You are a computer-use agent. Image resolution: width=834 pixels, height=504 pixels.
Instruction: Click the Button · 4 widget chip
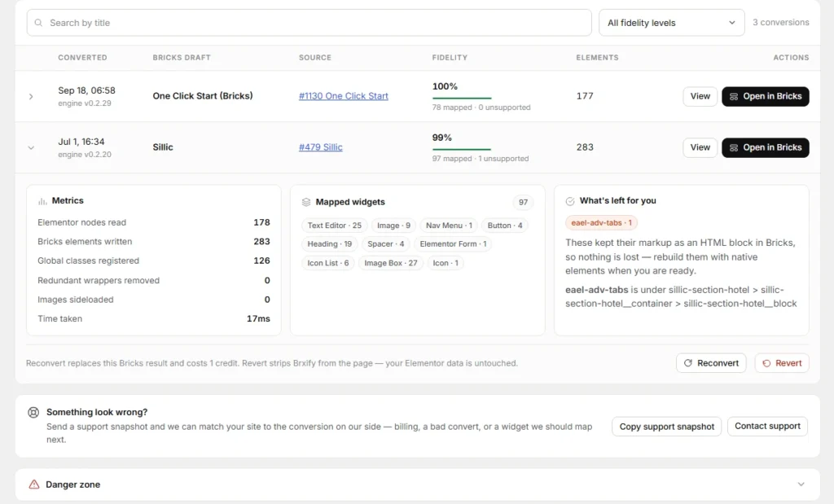click(x=505, y=226)
